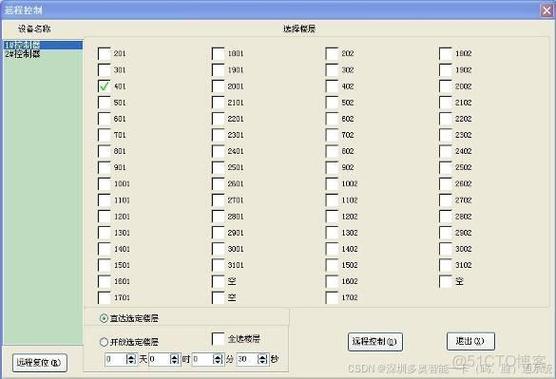Tick the 901 checkbox
The height and width of the screenshot is (379, 556).
click(x=104, y=168)
